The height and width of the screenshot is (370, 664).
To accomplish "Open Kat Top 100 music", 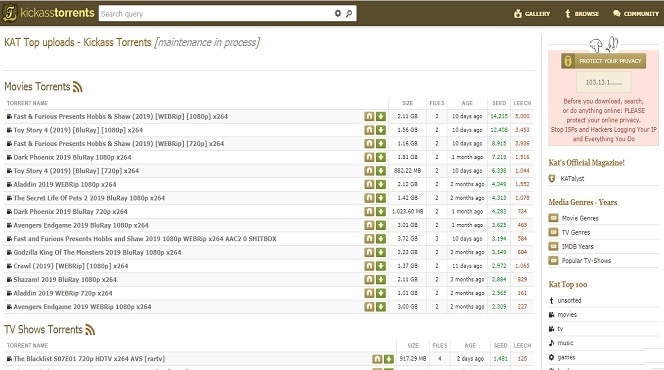I will click(x=565, y=343).
